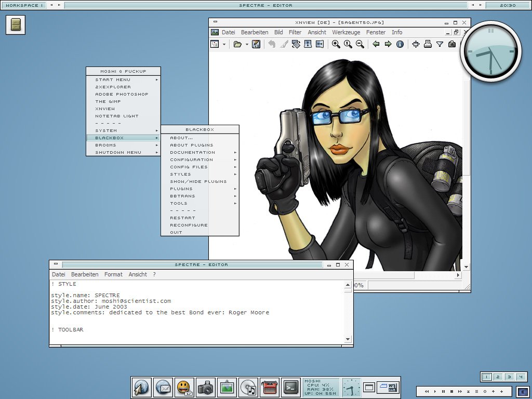
Task: Show image info with the blue info icon
Action: coord(400,44)
